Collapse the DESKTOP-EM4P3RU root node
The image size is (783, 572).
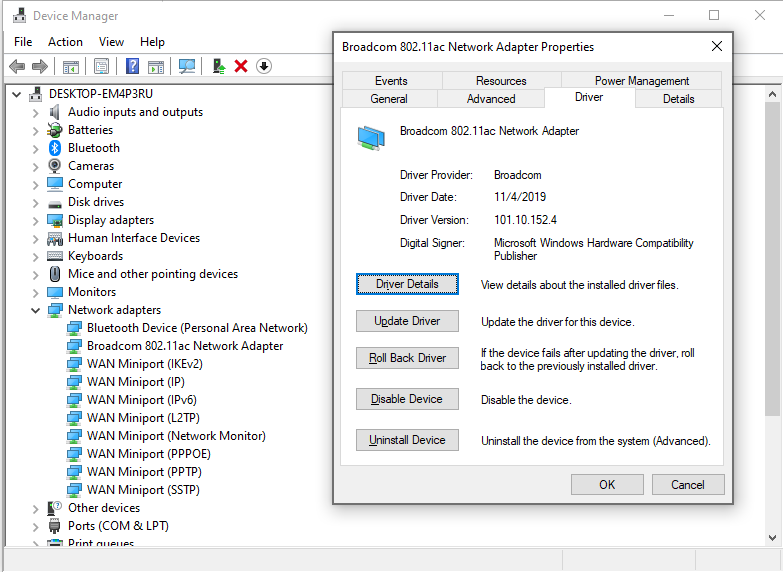coord(16,94)
